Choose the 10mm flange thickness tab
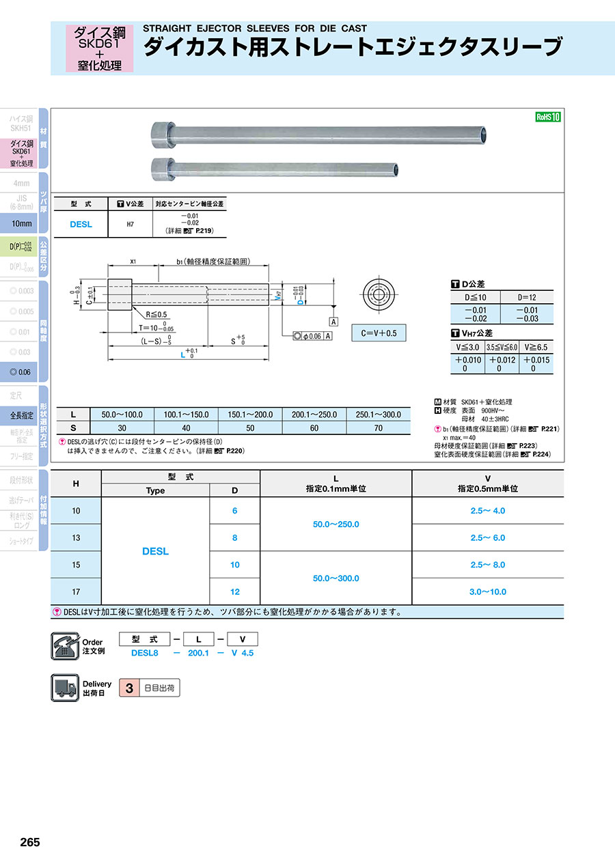The image size is (615, 868). click(x=19, y=224)
